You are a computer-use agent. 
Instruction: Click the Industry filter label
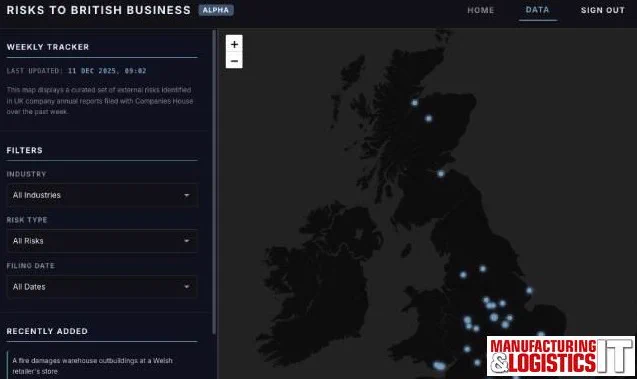(x=26, y=174)
